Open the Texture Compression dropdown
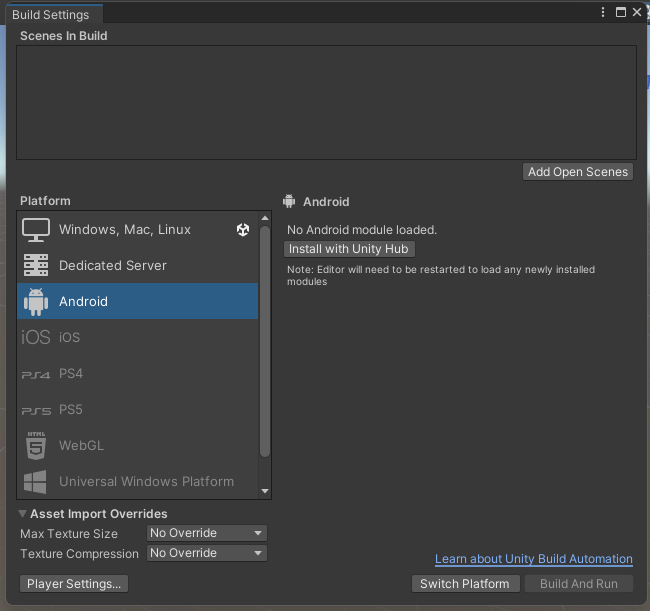The width and height of the screenshot is (650, 611). (206, 553)
